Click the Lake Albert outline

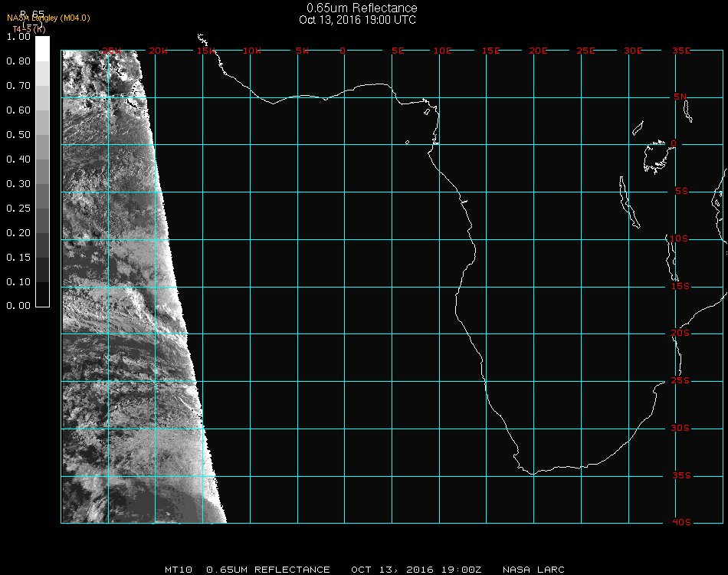[x=638, y=128]
